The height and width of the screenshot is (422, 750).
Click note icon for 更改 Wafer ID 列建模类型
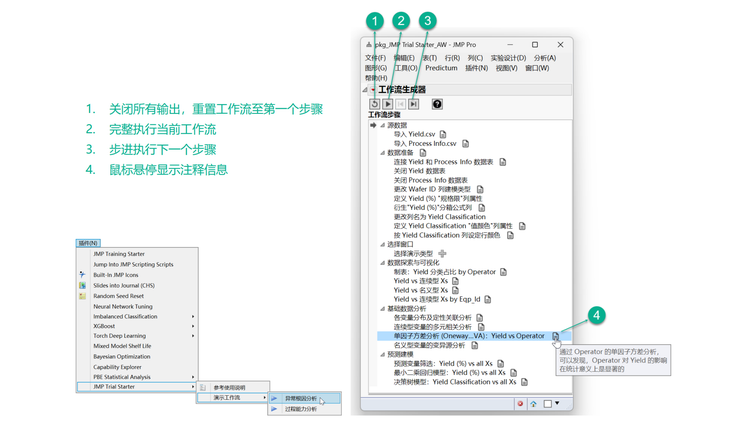(480, 189)
